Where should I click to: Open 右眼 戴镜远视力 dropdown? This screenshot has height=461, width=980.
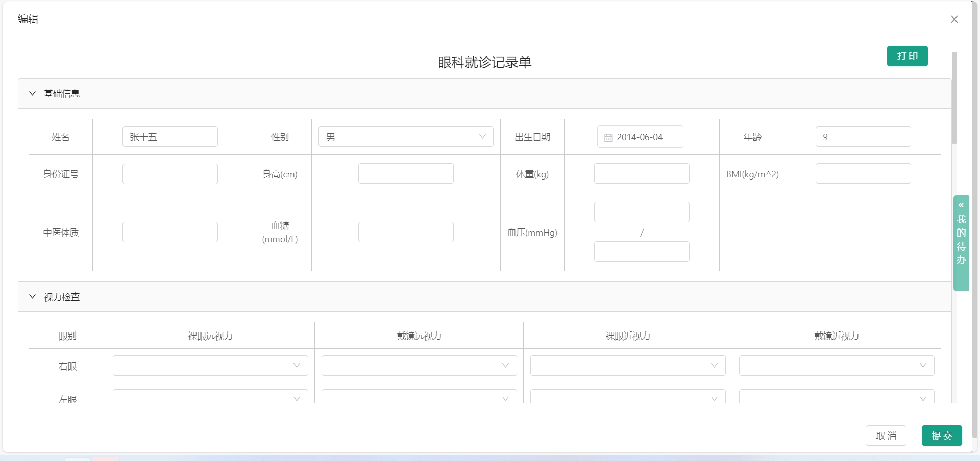click(x=419, y=366)
